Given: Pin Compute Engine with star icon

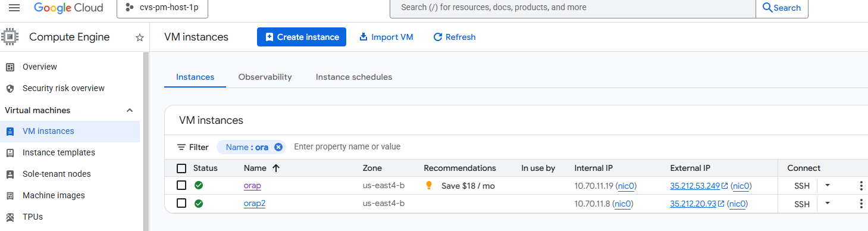Looking at the screenshot, I should tap(140, 38).
